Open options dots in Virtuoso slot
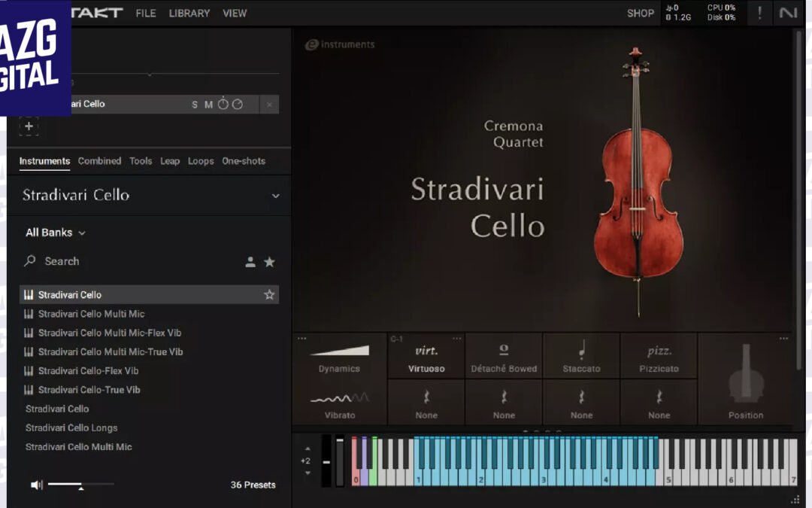This screenshot has width=812, height=508. pos(457,339)
